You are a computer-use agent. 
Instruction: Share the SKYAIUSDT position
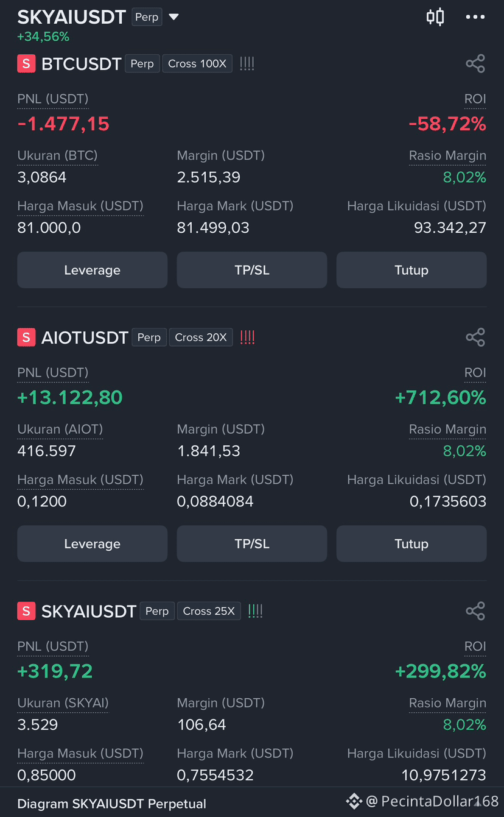475,611
